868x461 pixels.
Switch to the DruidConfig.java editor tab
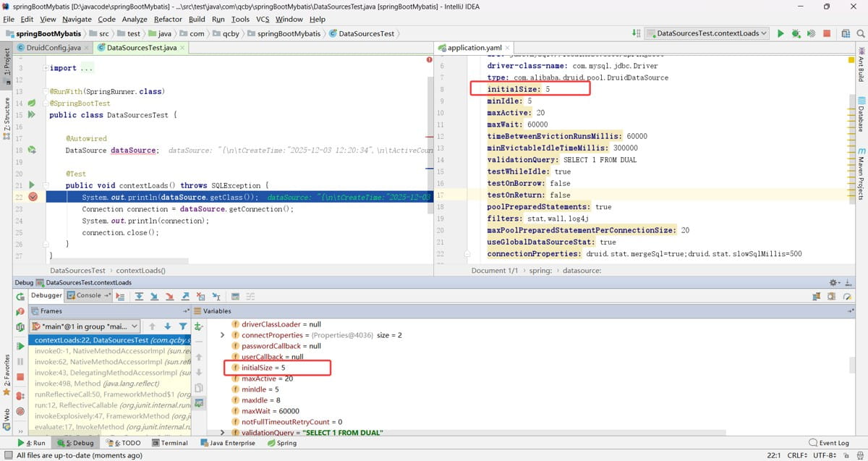[x=54, y=48]
